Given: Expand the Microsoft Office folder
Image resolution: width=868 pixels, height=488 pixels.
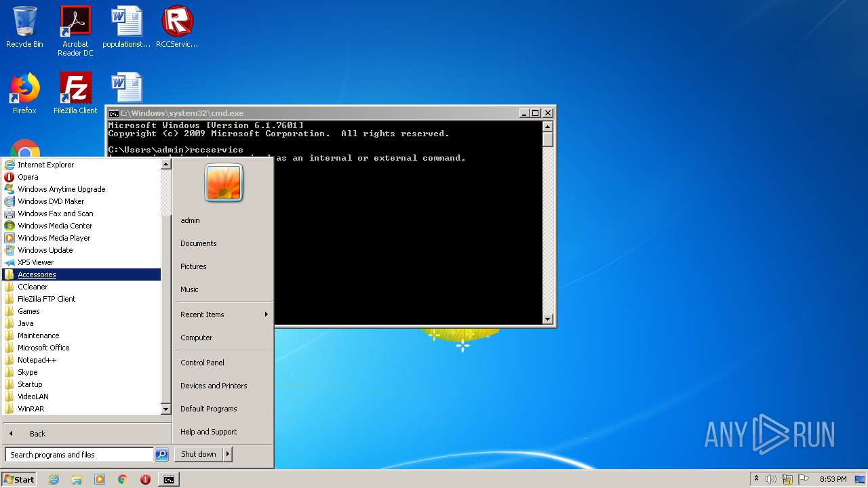Looking at the screenshot, I should (x=81, y=348).
